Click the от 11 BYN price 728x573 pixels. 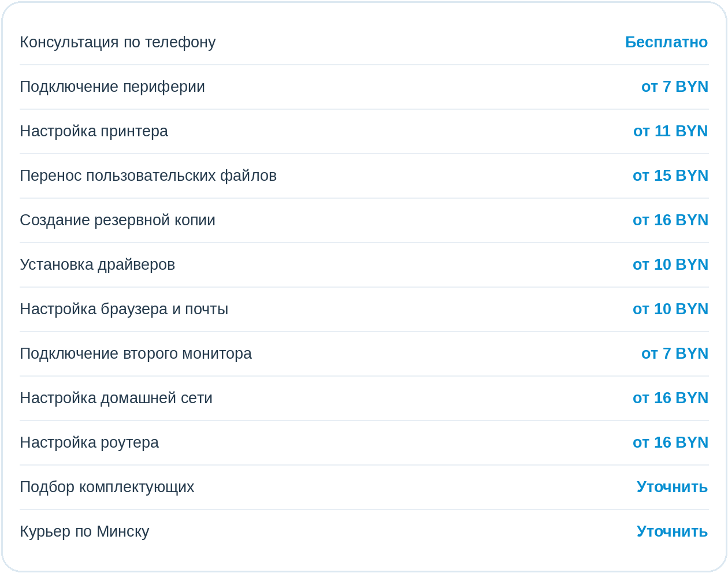[671, 131]
